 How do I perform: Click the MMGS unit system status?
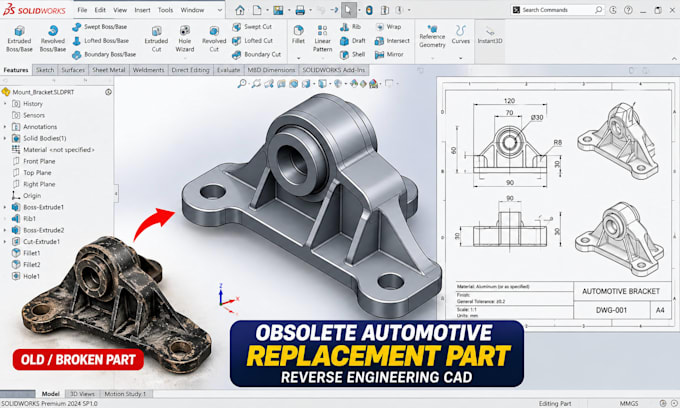(x=628, y=403)
